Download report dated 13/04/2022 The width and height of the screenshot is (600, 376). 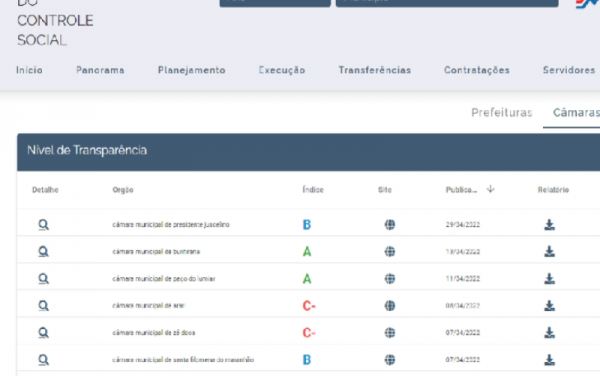549,252
